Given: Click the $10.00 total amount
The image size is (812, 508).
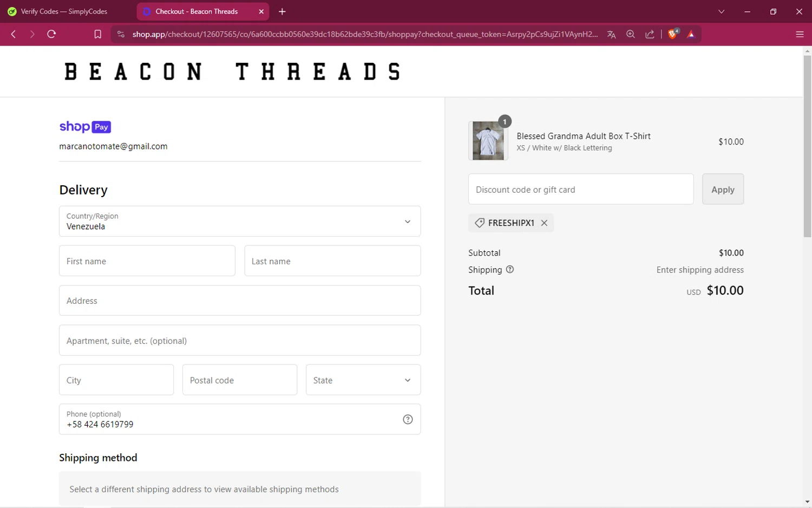Looking at the screenshot, I should tap(725, 290).
